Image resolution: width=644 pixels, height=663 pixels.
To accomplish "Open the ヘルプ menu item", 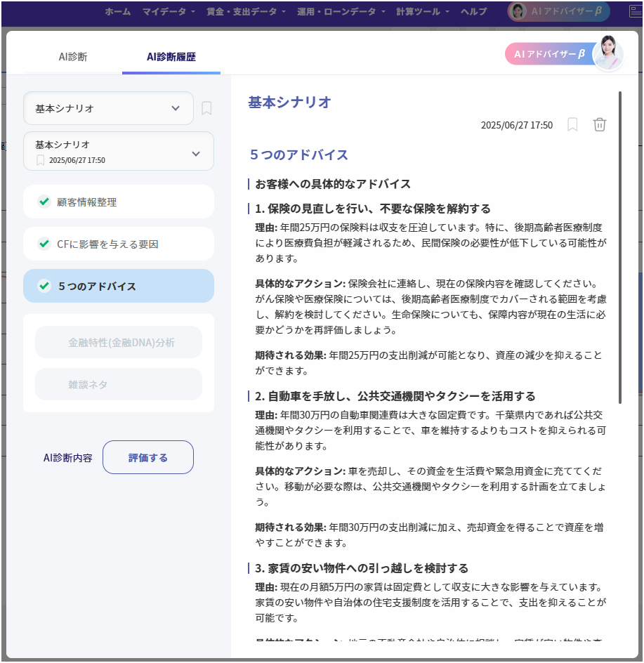I will tap(473, 12).
